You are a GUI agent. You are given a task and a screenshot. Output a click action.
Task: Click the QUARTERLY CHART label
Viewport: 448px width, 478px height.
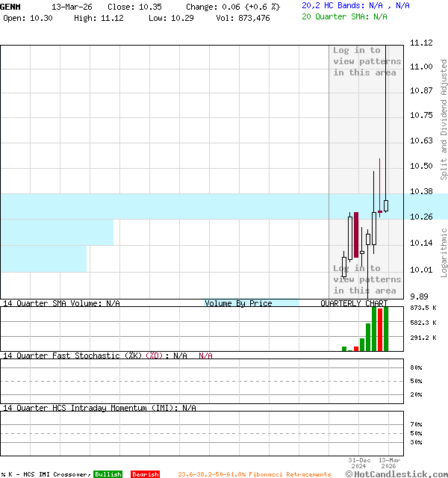[x=354, y=303]
